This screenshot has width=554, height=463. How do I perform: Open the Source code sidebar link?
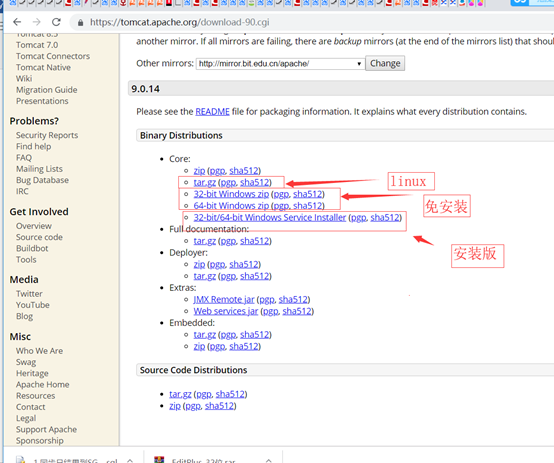39,237
